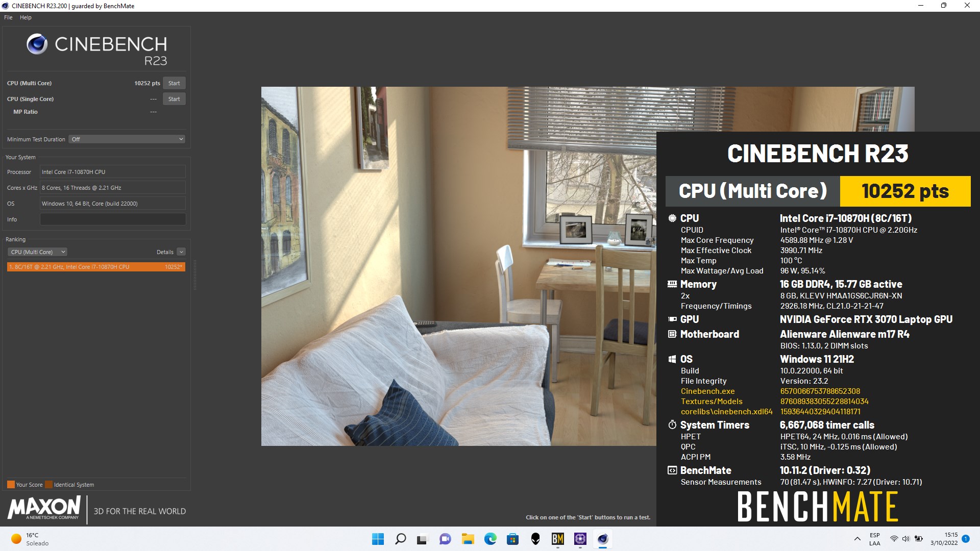Open the purple CPU chip taskbar app

click(x=580, y=539)
